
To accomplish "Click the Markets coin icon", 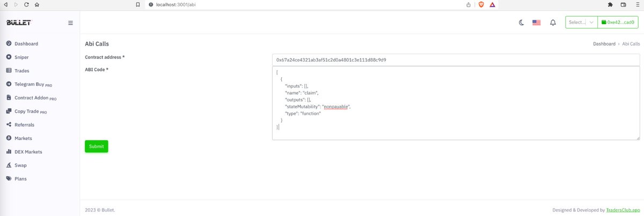I will point(9,138).
